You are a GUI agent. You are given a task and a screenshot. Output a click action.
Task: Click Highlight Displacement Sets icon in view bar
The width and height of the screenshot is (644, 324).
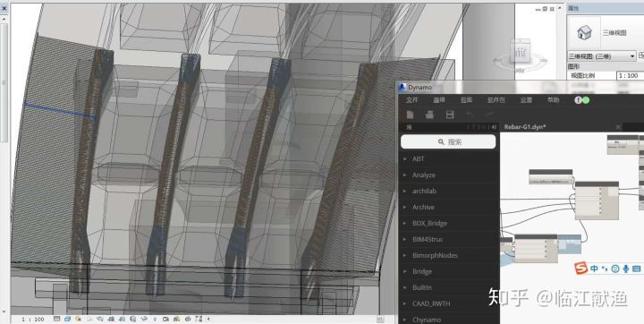coord(188,319)
